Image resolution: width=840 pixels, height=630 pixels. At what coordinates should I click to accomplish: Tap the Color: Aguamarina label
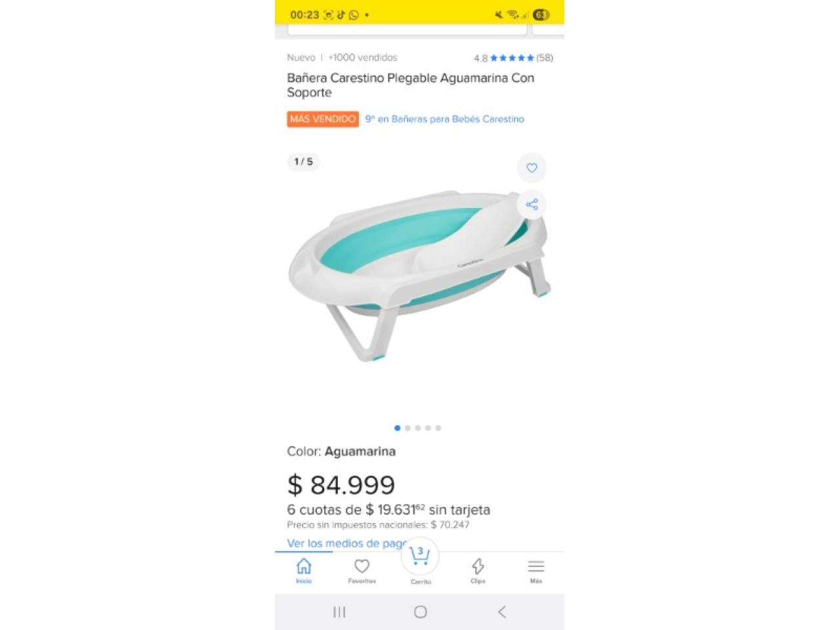(x=341, y=451)
